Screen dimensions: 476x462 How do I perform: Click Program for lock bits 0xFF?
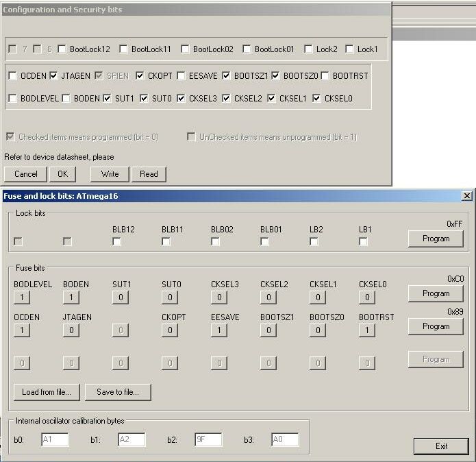click(x=436, y=239)
